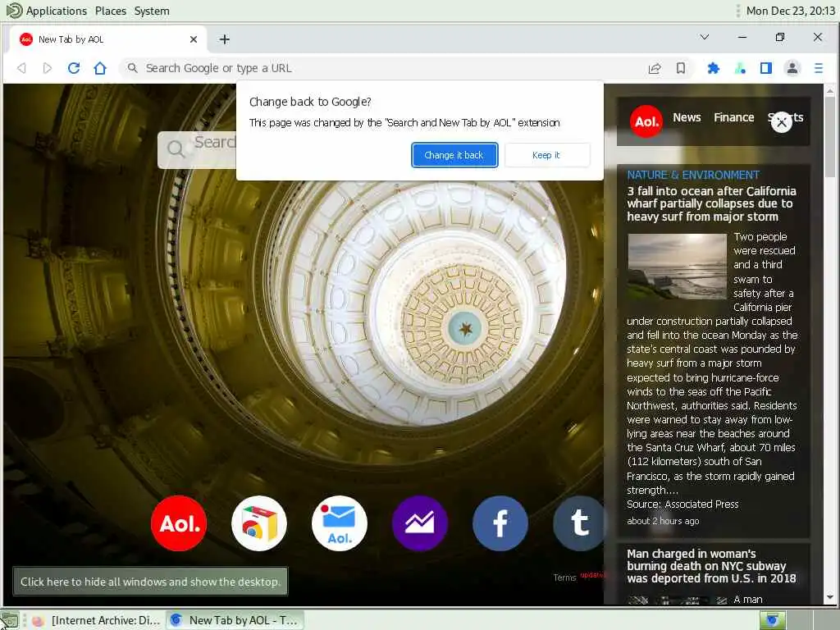Click the scrollbar up arrow
Image resolution: width=840 pixels, height=630 pixels.
click(830, 91)
